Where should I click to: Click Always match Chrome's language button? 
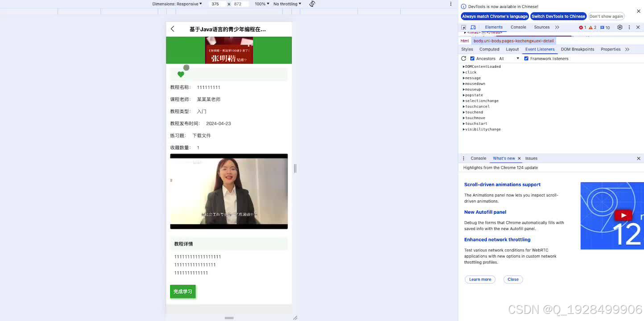495,16
